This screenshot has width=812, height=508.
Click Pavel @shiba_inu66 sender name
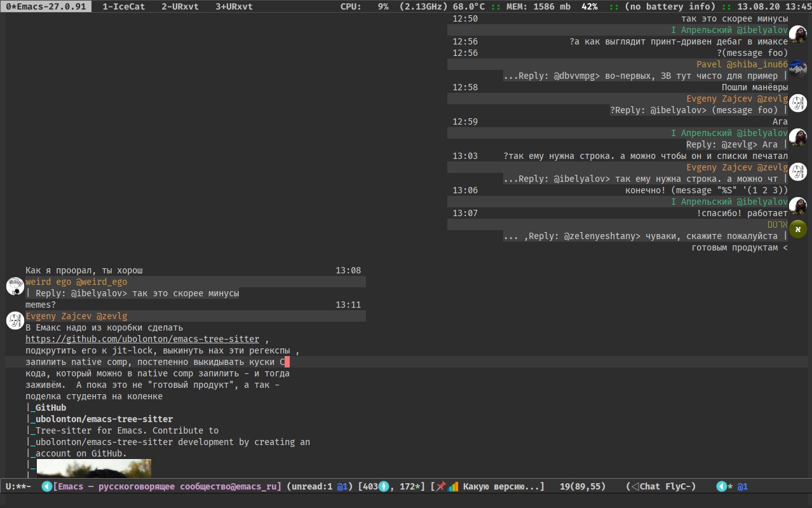(x=742, y=64)
